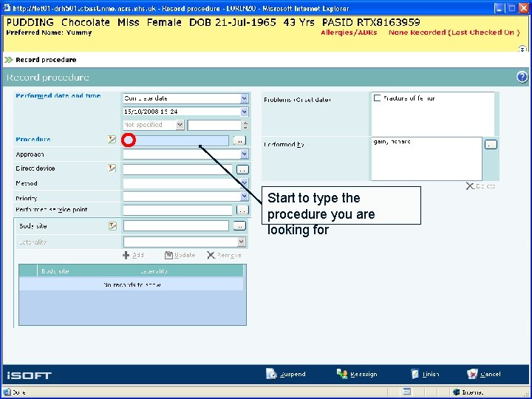532x399 pixels.
Task: Open the Method dropdown
Action: point(245,183)
